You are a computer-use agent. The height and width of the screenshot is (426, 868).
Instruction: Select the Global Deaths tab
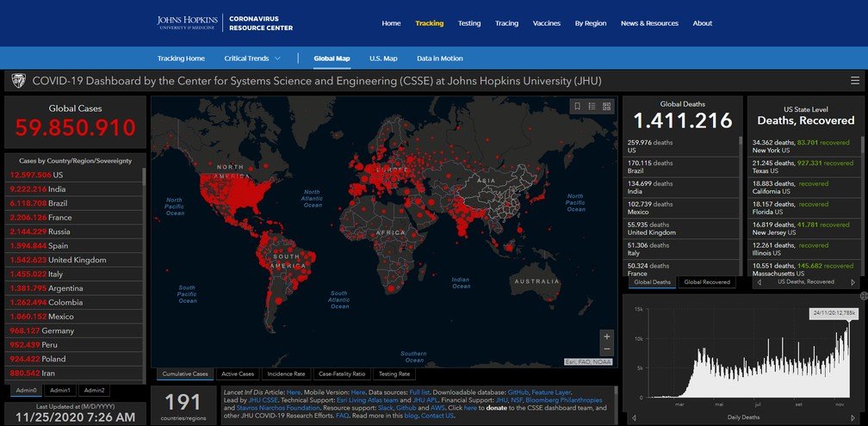pyautogui.click(x=652, y=282)
